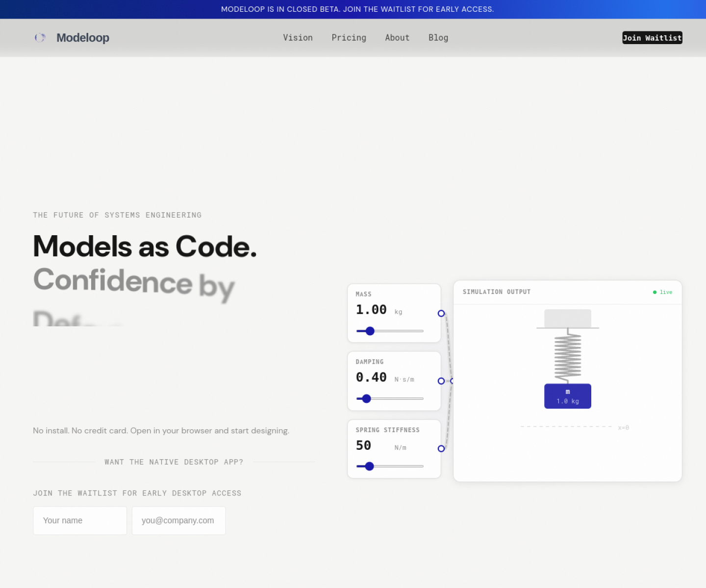
Task: Click the 50 spring stiffness value
Action: 363,446
